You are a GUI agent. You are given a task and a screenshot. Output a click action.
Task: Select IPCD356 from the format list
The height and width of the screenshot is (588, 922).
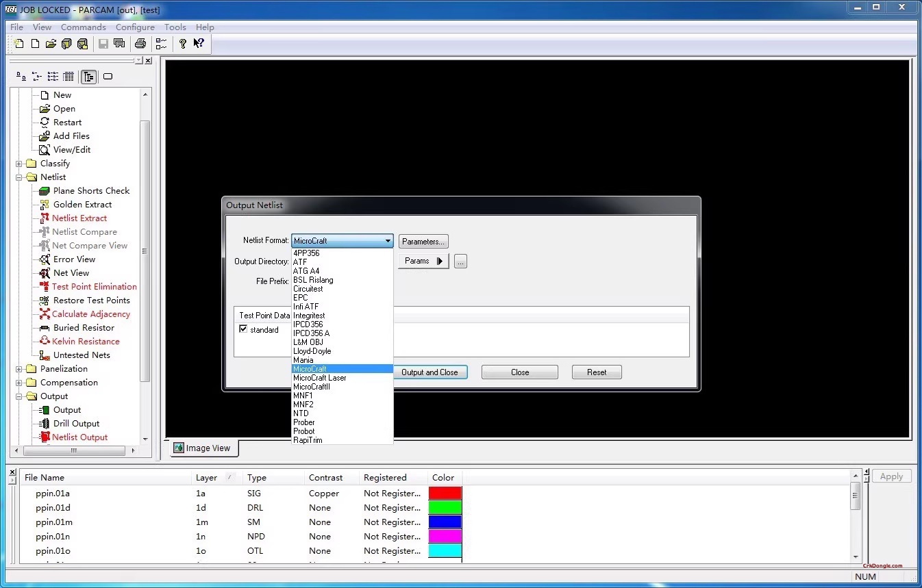[x=308, y=324]
